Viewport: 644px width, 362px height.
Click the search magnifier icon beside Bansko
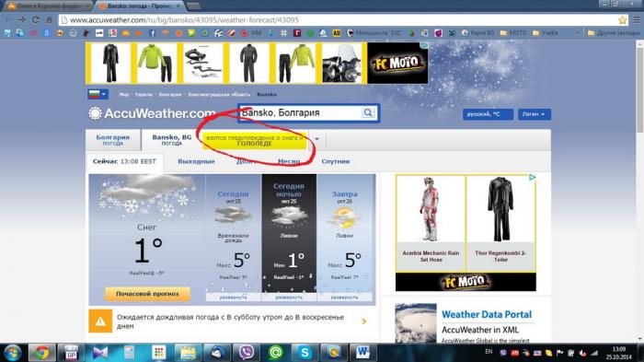pos(368,112)
